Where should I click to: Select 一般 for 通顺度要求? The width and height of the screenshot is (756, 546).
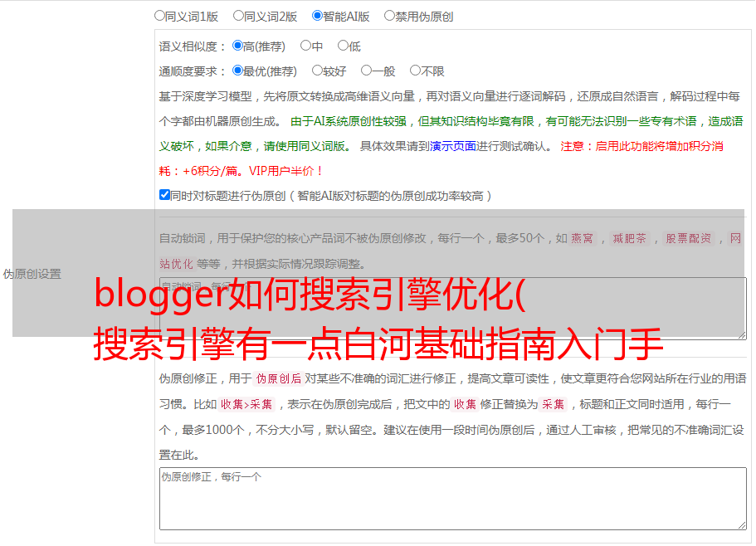point(366,71)
